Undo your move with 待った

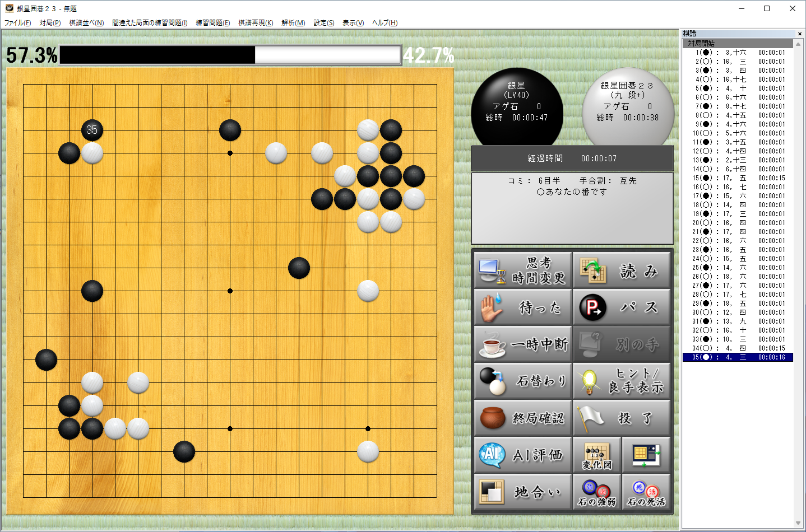pos(522,307)
